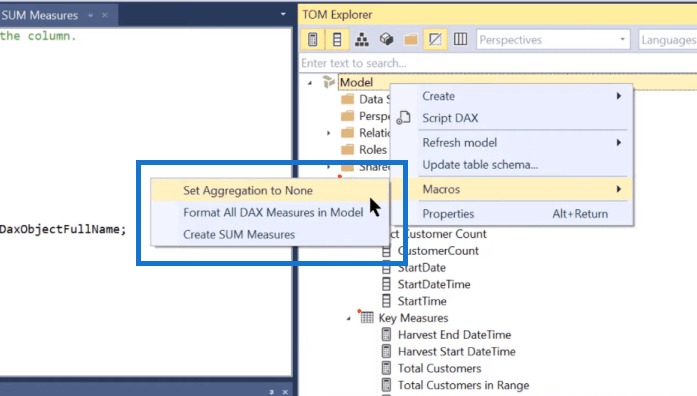Run the Set Aggregation to None macro
The image size is (697, 396).
(x=270, y=190)
